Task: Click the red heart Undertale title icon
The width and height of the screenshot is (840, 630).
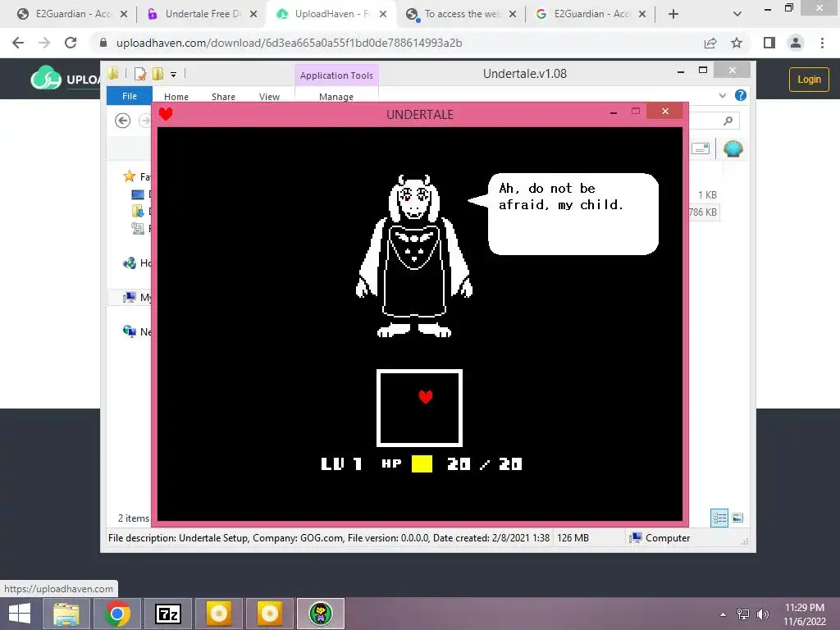Action: click(166, 113)
